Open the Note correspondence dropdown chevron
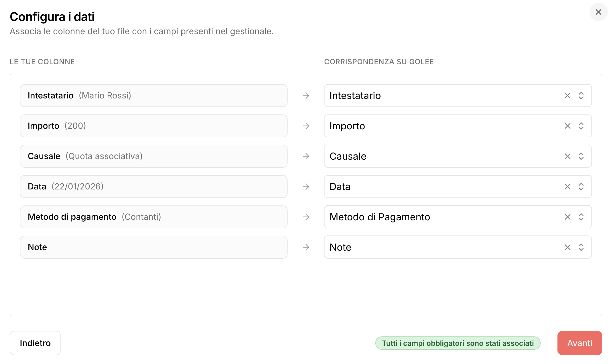611x364 pixels. [581, 247]
